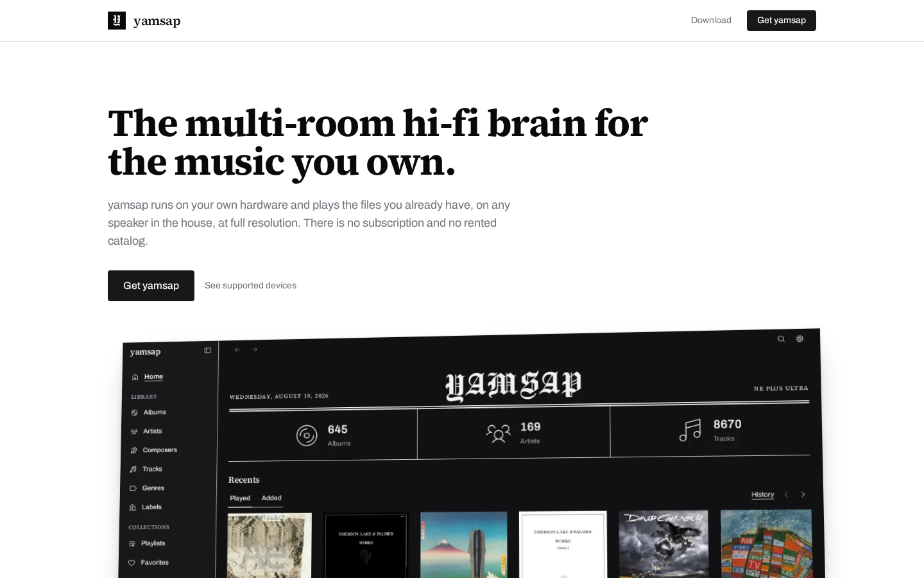Screen dimensions: 924x578
Task: Switch to the Added tab under Recents
Action: pos(271,498)
